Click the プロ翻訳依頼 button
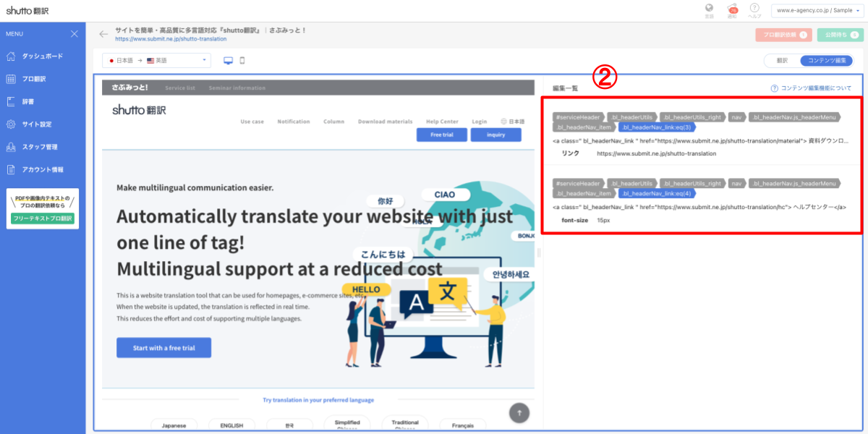 click(x=783, y=35)
